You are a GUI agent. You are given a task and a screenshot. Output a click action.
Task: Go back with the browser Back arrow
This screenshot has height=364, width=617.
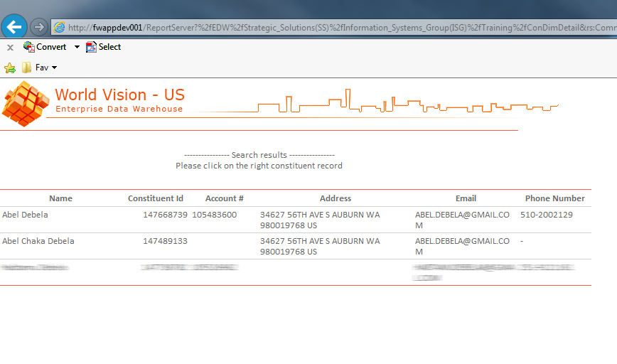[x=14, y=27]
